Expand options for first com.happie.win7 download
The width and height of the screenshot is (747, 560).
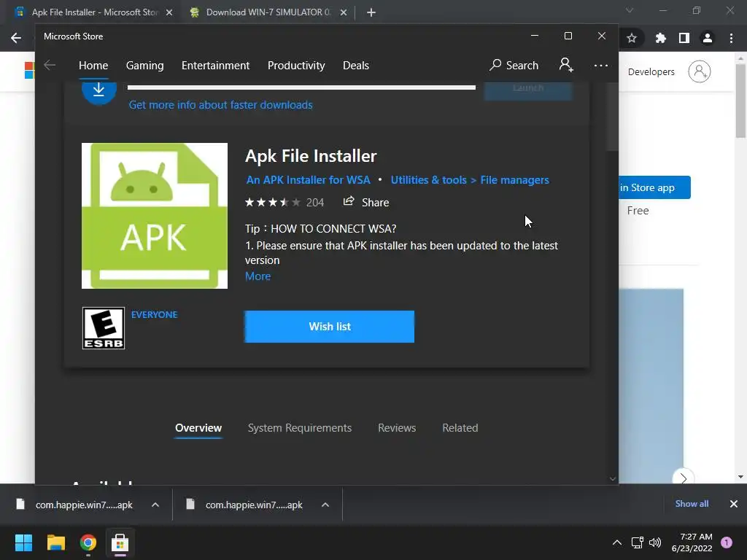(155, 505)
